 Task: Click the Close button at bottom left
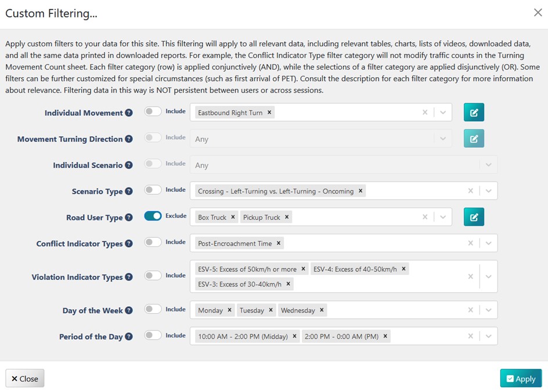coord(25,379)
